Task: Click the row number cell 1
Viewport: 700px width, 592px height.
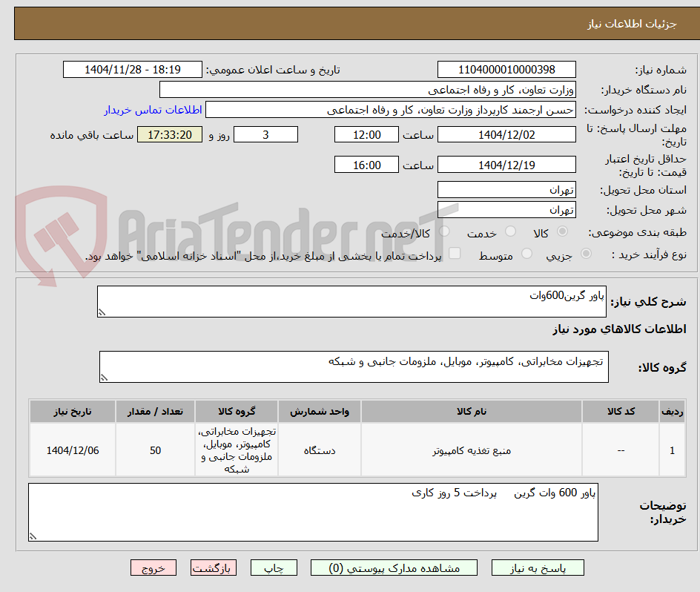Action: click(673, 450)
